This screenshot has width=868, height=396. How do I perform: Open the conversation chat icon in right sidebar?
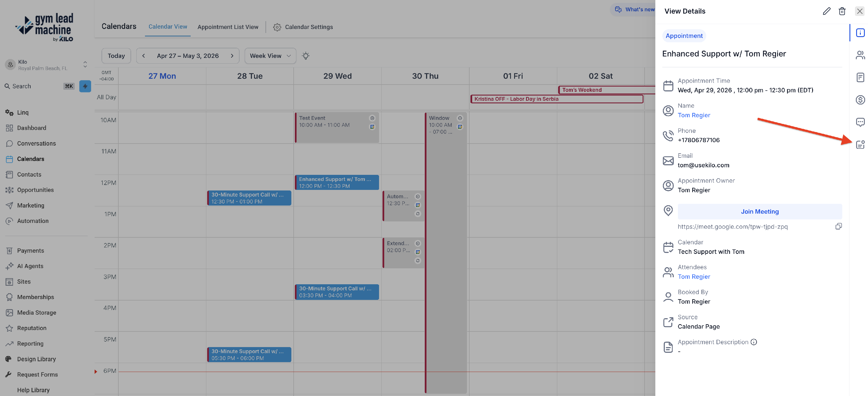[860, 122]
